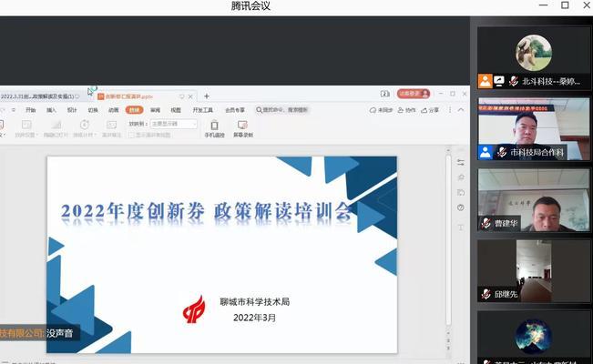Collapse the ribbon with the chevron arrow
Viewport: 593px width, 364px height.
pos(461,110)
